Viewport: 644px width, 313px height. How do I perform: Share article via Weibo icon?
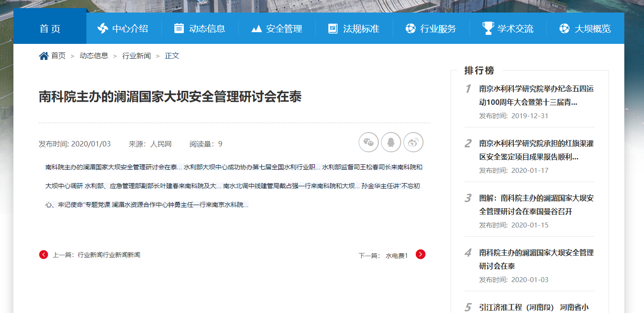[x=413, y=142]
